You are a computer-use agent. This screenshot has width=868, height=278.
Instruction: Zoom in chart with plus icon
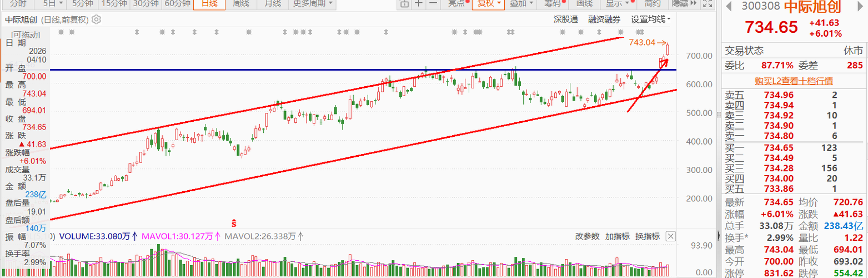[x=418, y=3]
